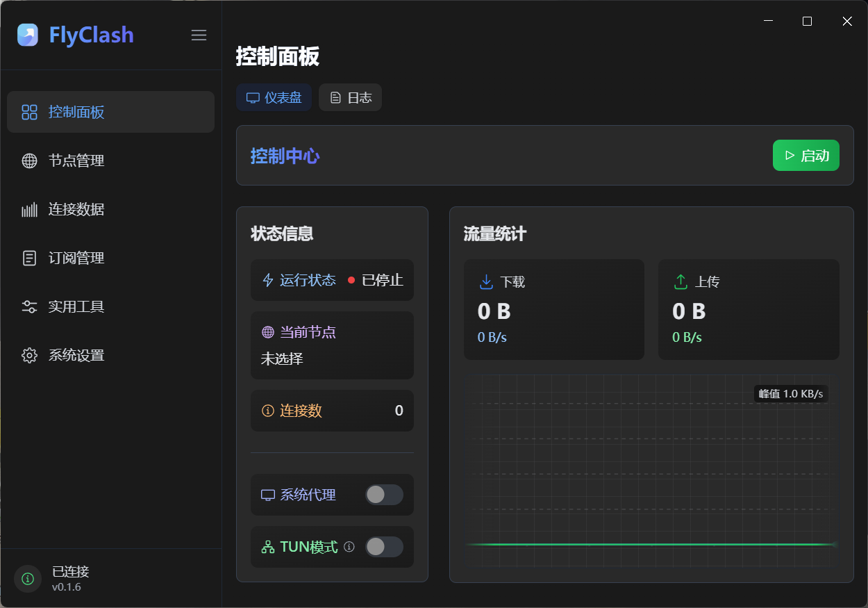Click the FlyClash title text
The width and height of the screenshot is (868, 608).
click(92, 35)
